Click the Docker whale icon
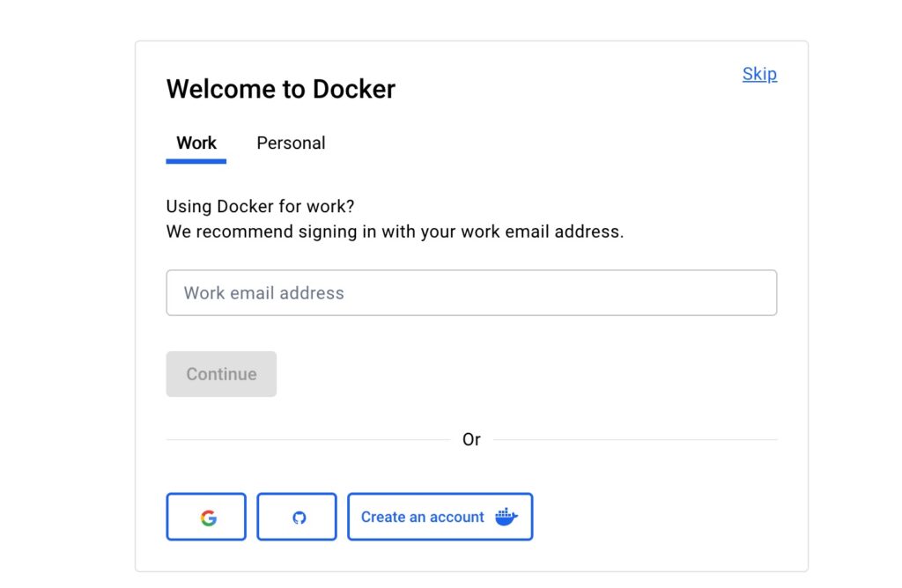Viewport: 902px width, 588px height. click(x=506, y=517)
